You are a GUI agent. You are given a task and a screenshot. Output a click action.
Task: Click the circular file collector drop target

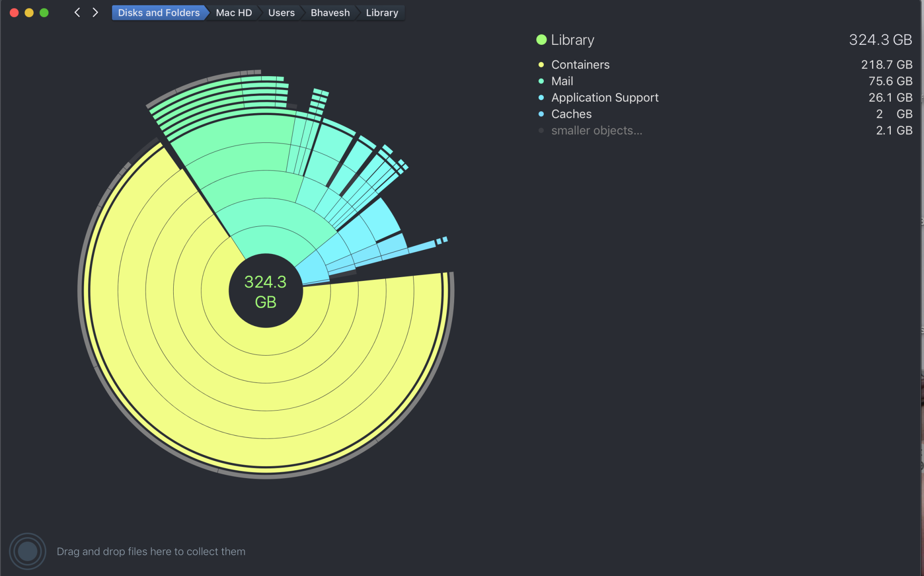tap(27, 551)
